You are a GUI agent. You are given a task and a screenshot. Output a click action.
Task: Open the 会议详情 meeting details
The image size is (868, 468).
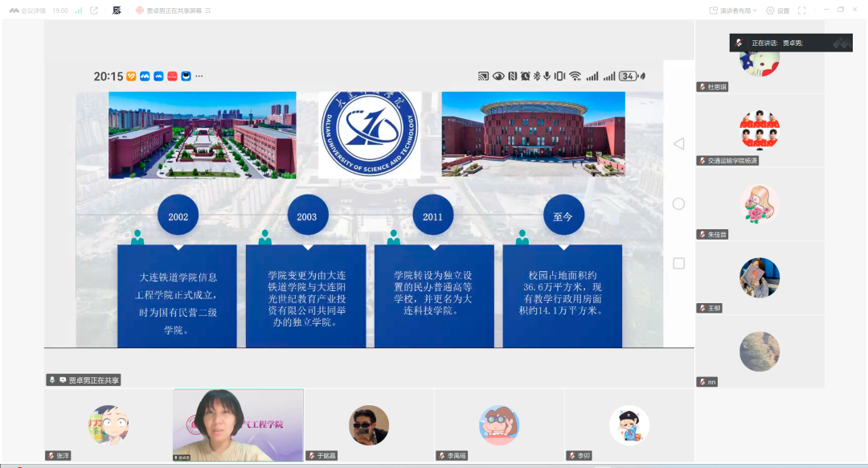point(27,10)
